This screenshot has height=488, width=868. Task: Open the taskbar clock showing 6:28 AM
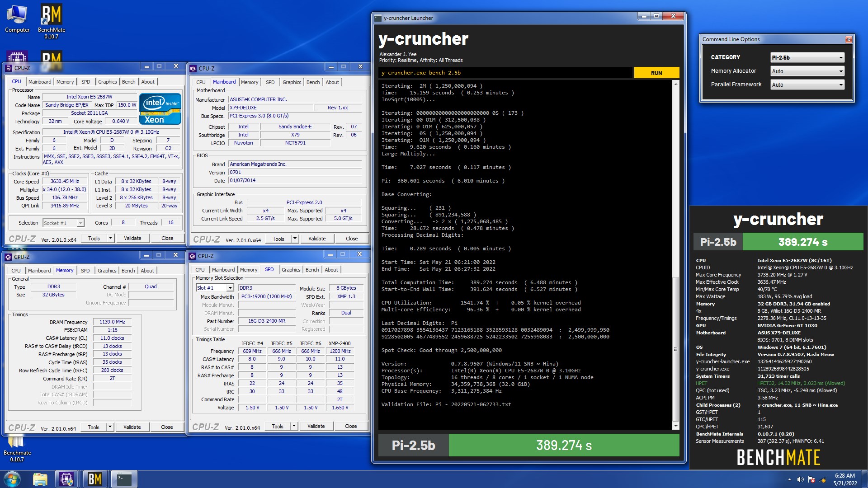coord(845,479)
